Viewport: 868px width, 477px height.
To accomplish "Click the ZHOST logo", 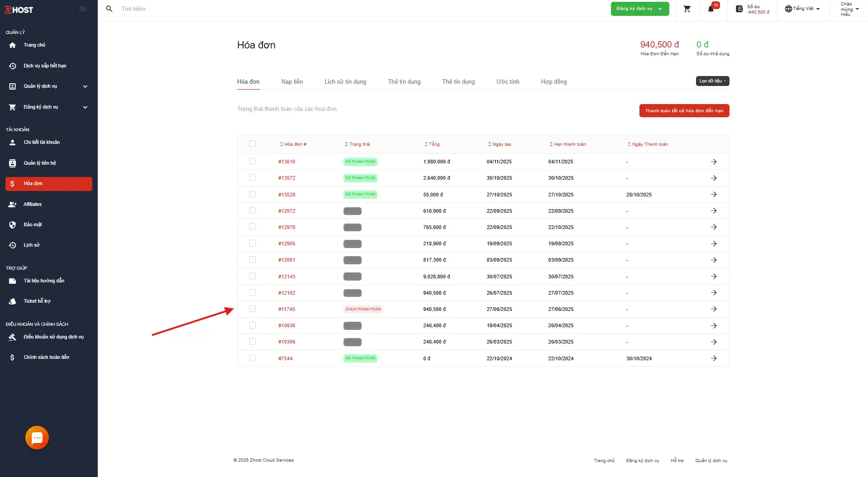I will pos(19,10).
